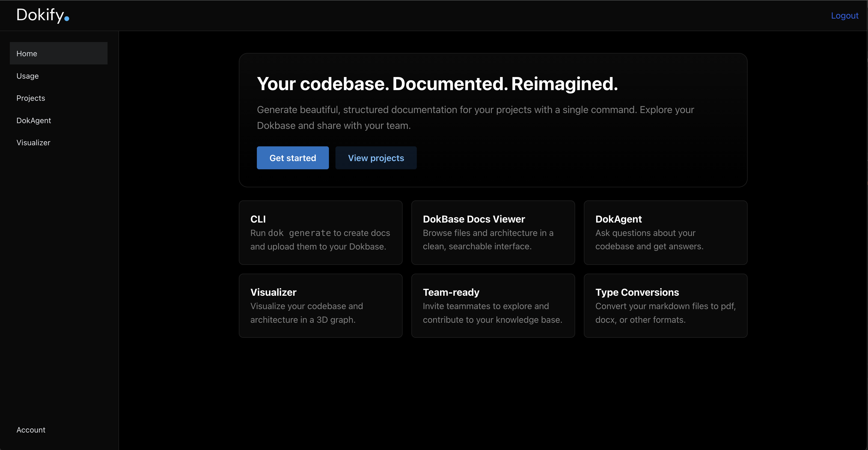Click the DokAgent feature card
This screenshot has height=450, width=868.
[x=665, y=233]
